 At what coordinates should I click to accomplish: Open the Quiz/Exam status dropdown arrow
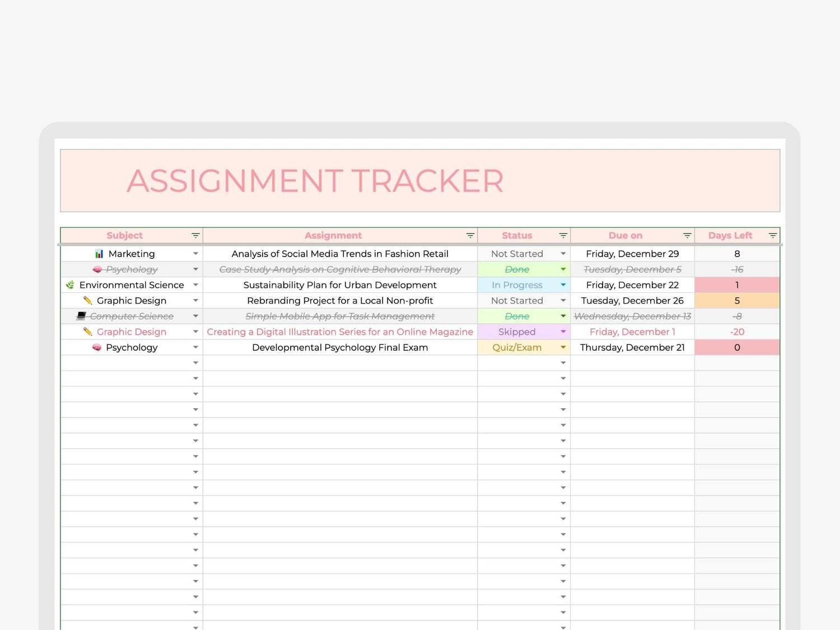(563, 348)
